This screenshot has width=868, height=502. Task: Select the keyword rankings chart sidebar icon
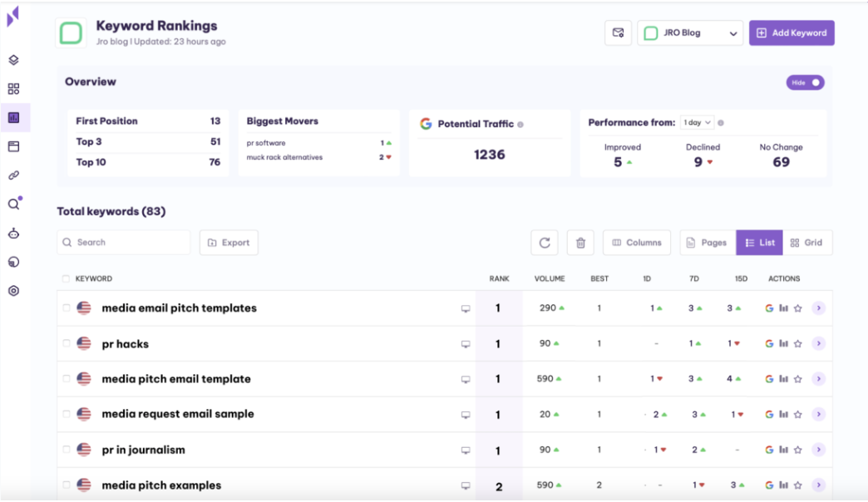[14, 117]
